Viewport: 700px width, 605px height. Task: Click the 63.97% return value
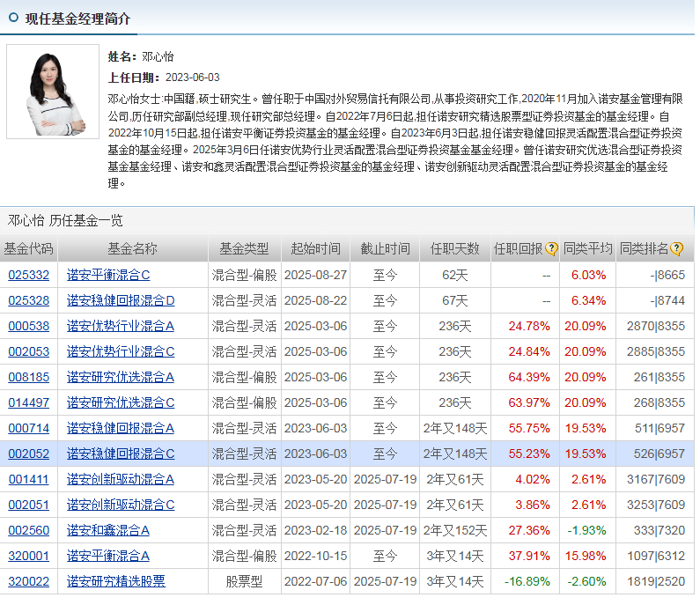[x=529, y=402]
